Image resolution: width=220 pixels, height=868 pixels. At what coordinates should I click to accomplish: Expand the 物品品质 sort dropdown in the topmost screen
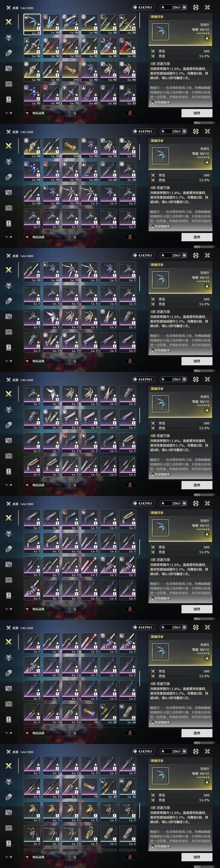click(x=38, y=113)
